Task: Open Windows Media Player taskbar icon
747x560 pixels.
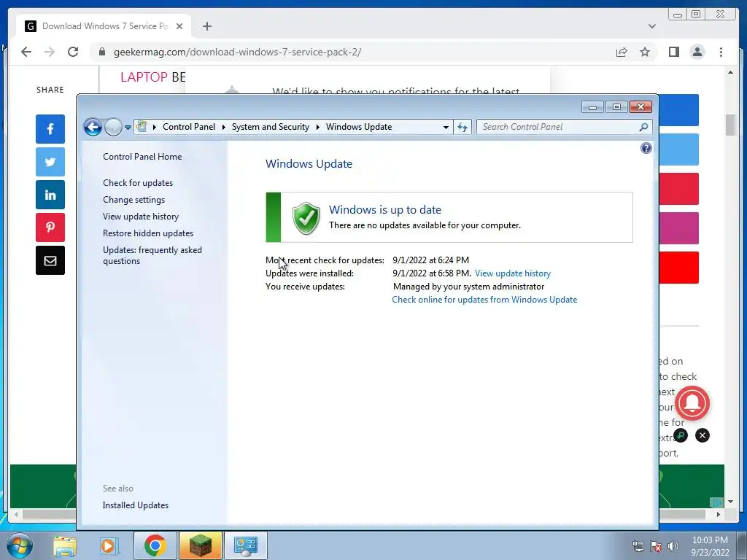Action: click(108, 545)
